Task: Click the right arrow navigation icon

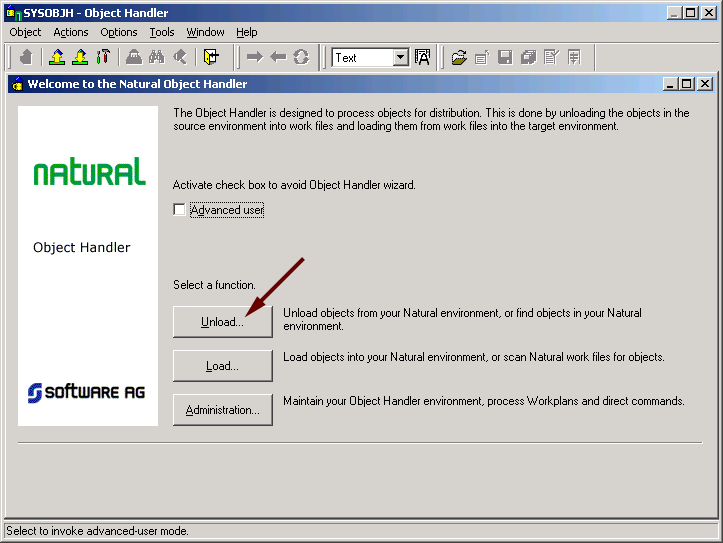Action: (x=255, y=58)
